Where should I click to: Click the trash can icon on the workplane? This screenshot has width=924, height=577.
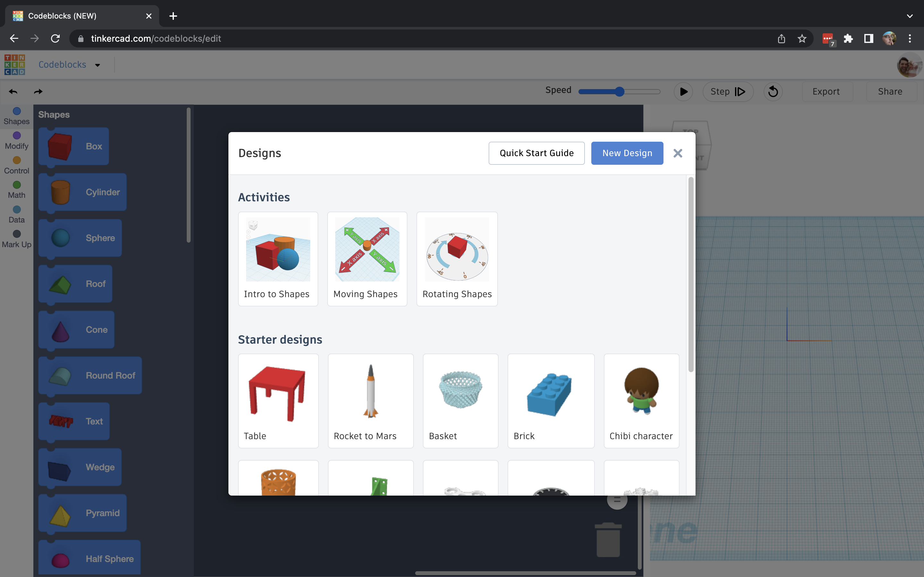click(x=608, y=539)
